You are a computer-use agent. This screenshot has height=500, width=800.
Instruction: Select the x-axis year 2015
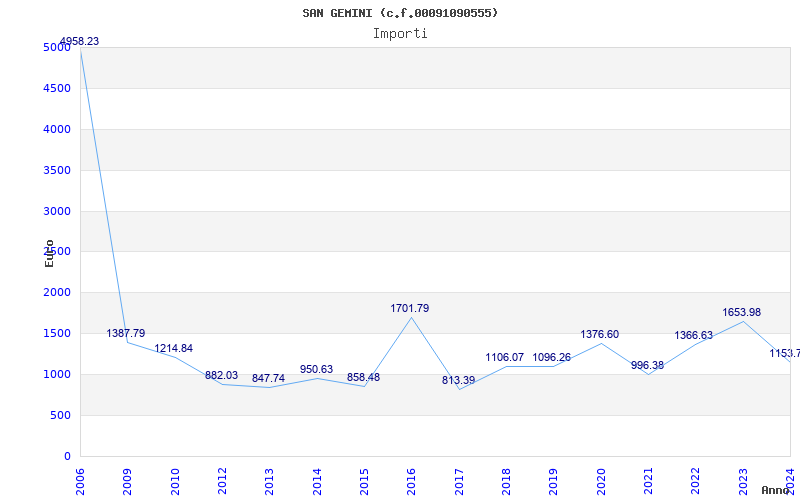(364, 481)
